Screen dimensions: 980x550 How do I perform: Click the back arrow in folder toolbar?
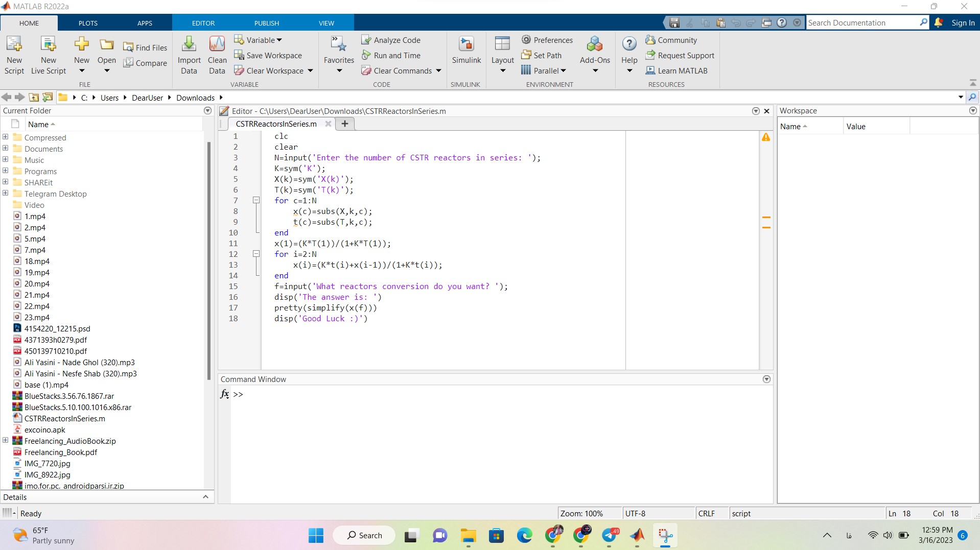pyautogui.click(x=7, y=97)
